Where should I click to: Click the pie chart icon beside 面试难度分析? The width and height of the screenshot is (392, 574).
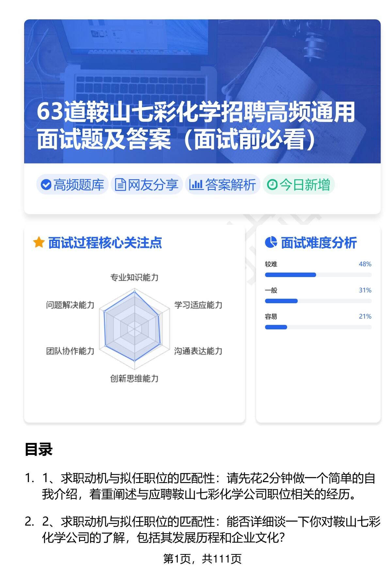pyautogui.click(x=271, y=243)
